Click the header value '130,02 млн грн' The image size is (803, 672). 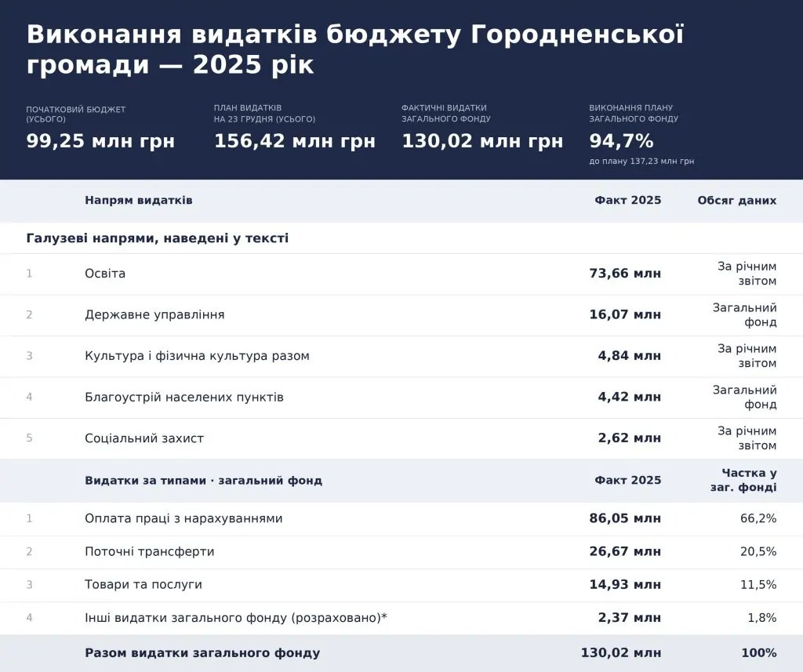[482, 141]
